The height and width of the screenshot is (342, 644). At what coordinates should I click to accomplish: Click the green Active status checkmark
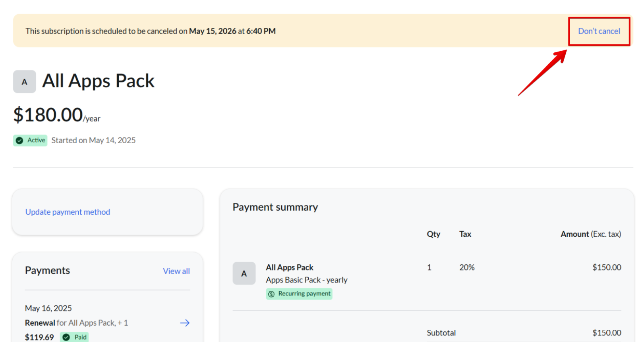19,140
